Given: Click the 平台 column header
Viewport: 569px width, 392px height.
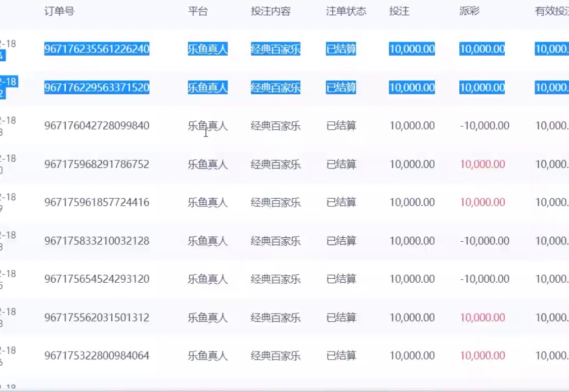Looking at the screenshot, I should tap(198, 11).
